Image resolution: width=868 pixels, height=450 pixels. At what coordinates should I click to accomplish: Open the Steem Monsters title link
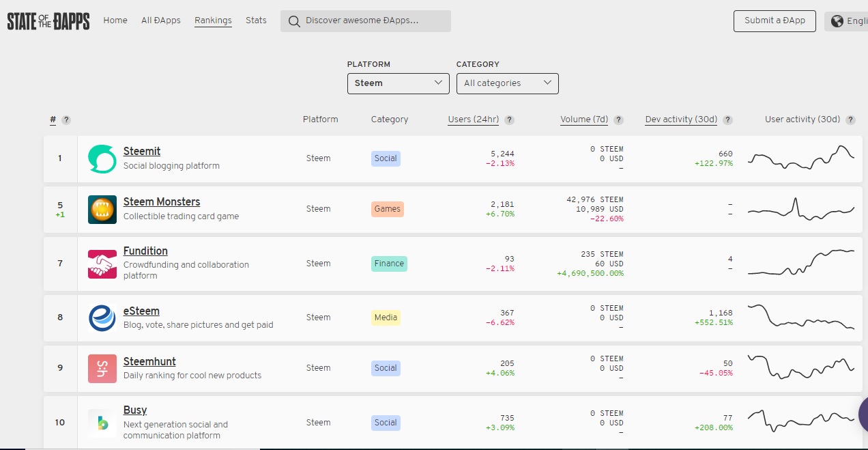(162, 202)
